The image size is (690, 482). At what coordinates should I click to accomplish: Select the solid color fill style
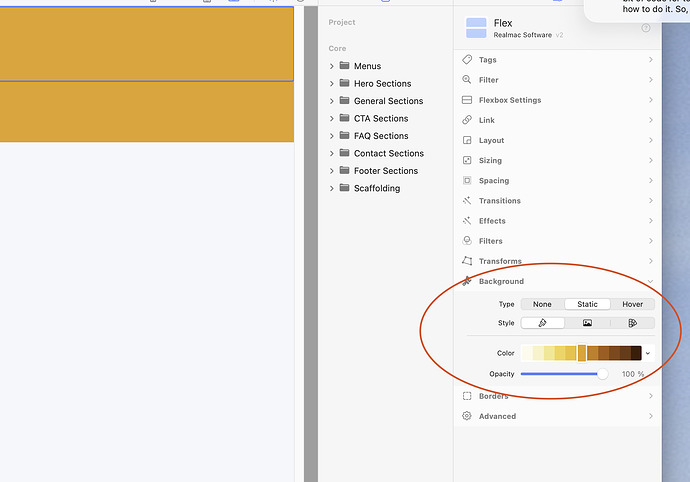pyautogui.click(x=543, y=323)
